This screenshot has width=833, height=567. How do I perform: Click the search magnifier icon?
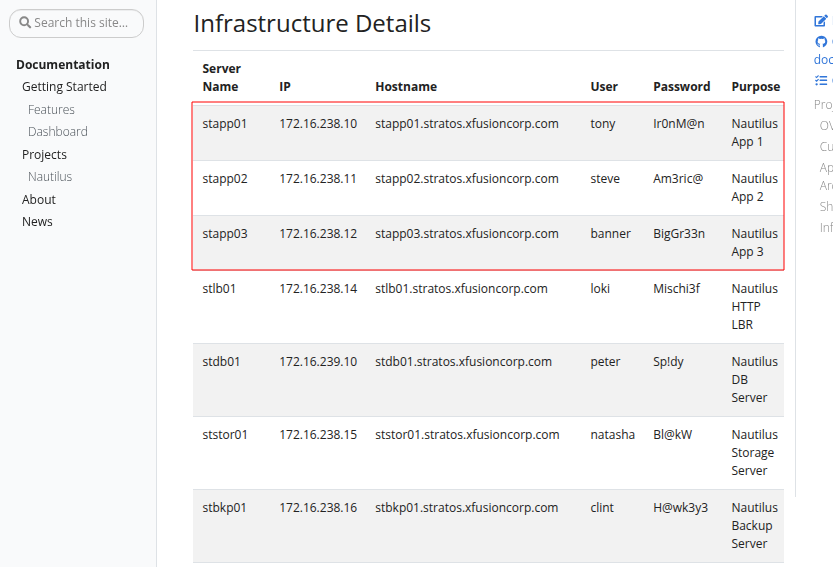[25, 22]
